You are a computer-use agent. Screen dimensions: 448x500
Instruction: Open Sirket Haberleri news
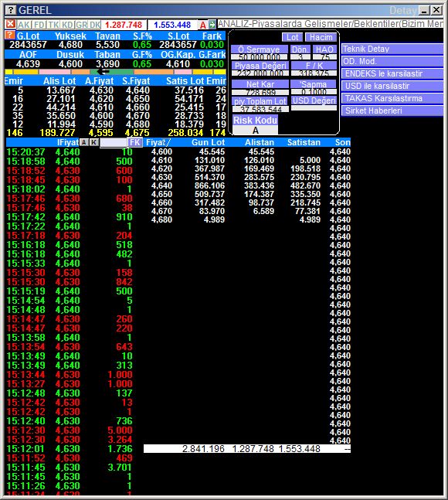(x=392, y=111)
